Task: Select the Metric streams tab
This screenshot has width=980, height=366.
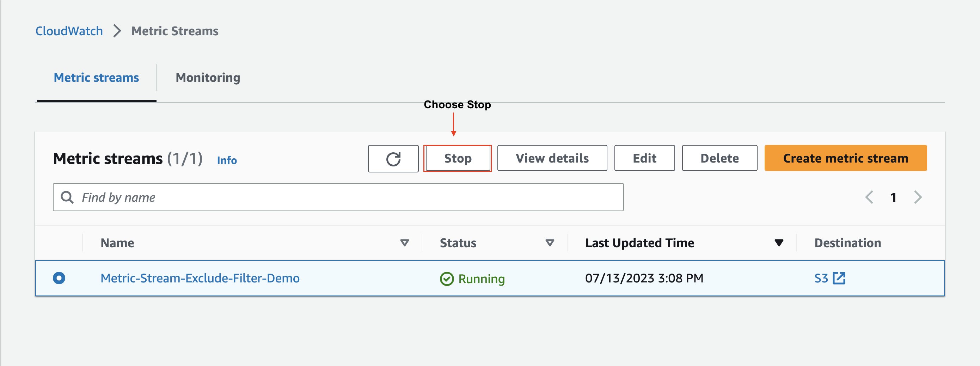Action: click(96, 77)
